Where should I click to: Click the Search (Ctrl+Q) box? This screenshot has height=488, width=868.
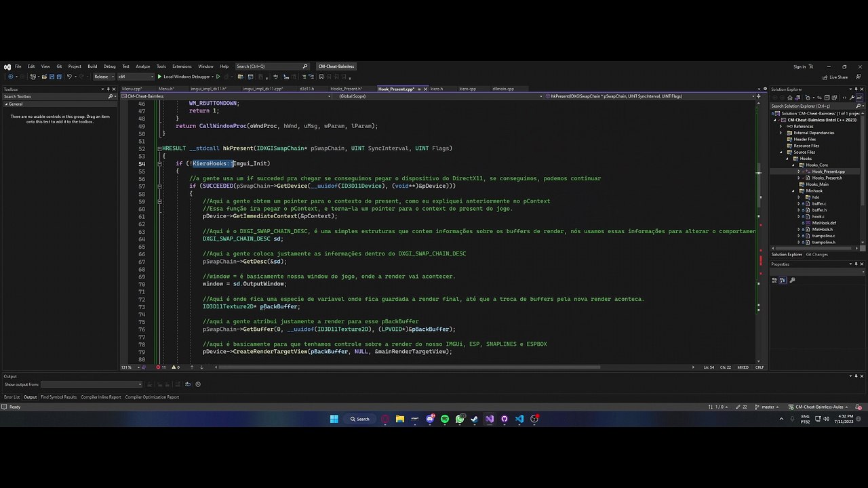coord(271,66)
